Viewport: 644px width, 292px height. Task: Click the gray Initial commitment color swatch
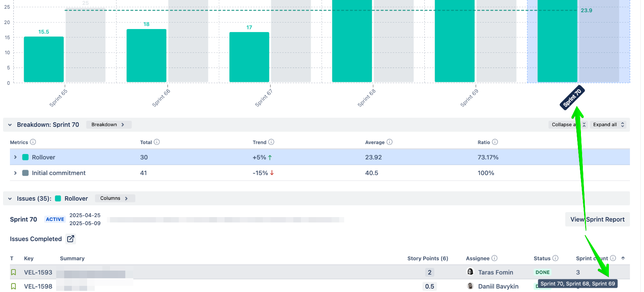point(26,173)
